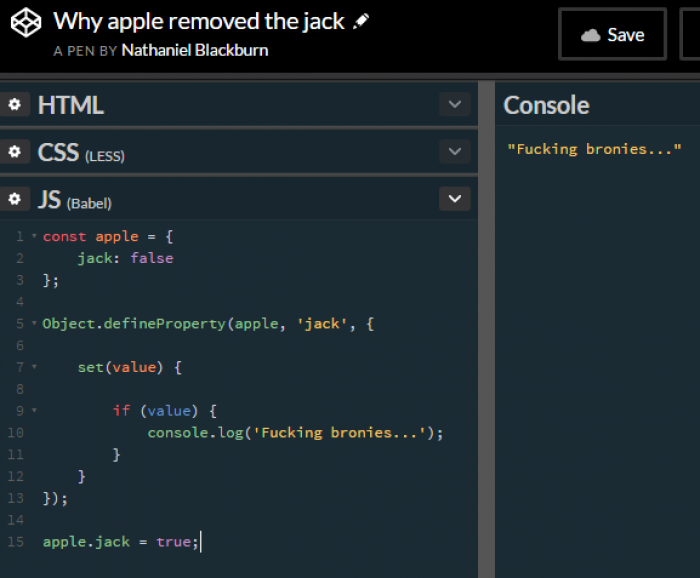
Task: Click line number 15 in gutter
Action: click(x=16, y=542)
